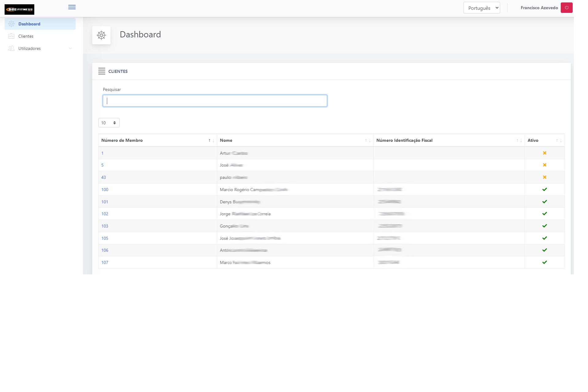
Task: Click green checkmark for member 100
Action: point(544,189)
